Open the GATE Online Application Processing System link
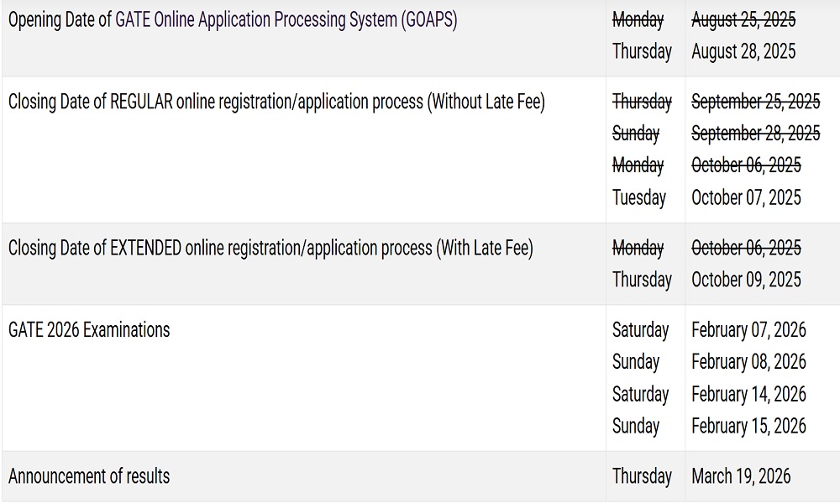Screen dimensions: 840x504 tap(286, 20)
